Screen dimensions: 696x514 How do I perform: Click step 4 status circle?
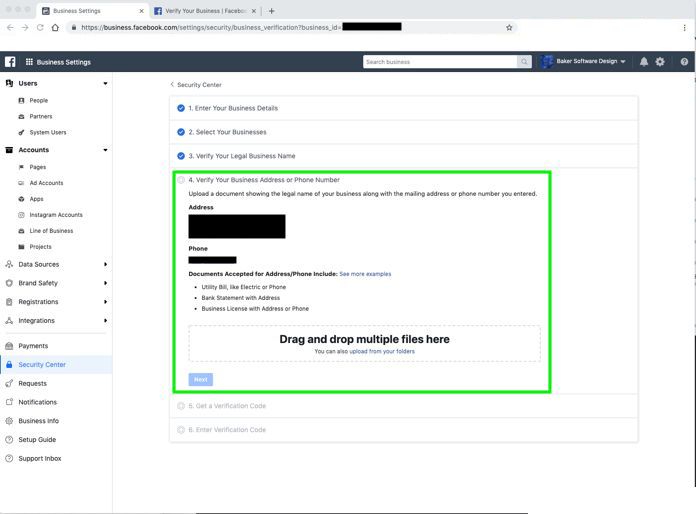click(x=181, y=180)
